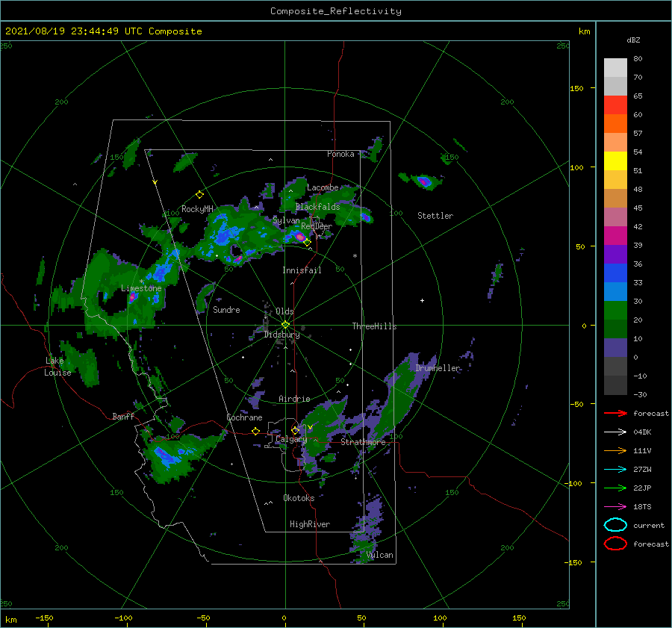Click the red swatch below 65 dBZ
Image resolution: width=672 pixels, height=628 pixels.
pos(615,105)
